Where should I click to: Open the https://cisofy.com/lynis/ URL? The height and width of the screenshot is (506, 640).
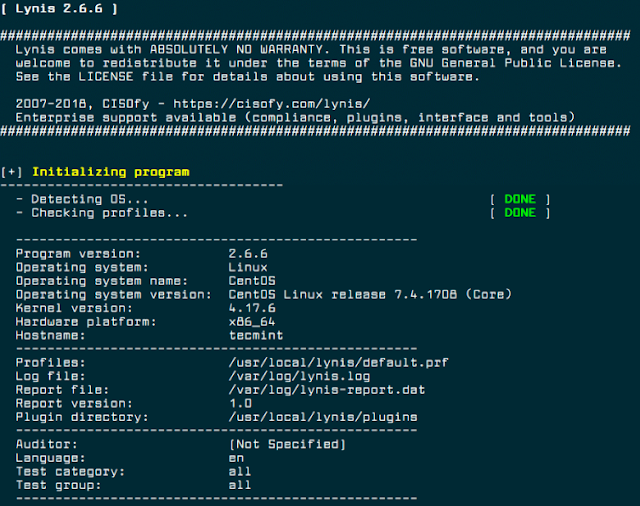[271, 104]
